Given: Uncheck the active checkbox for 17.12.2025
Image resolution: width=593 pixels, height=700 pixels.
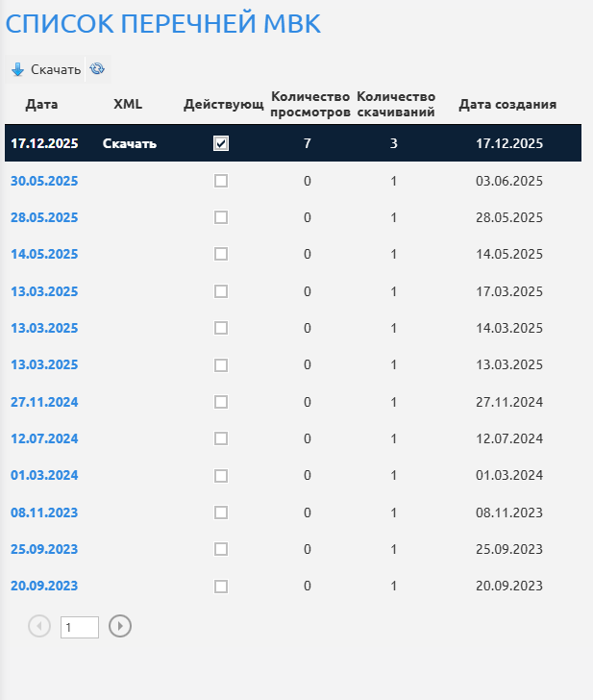Looking at the screenshot, I should click(x=221, y=143).
